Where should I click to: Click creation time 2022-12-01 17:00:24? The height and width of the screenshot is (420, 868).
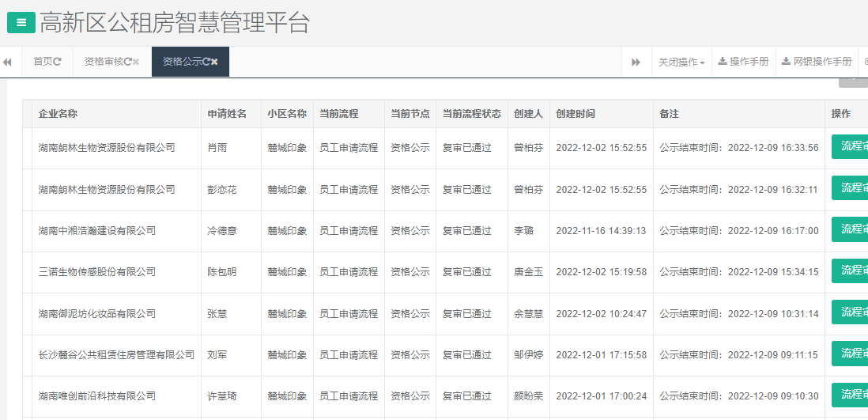601,396
